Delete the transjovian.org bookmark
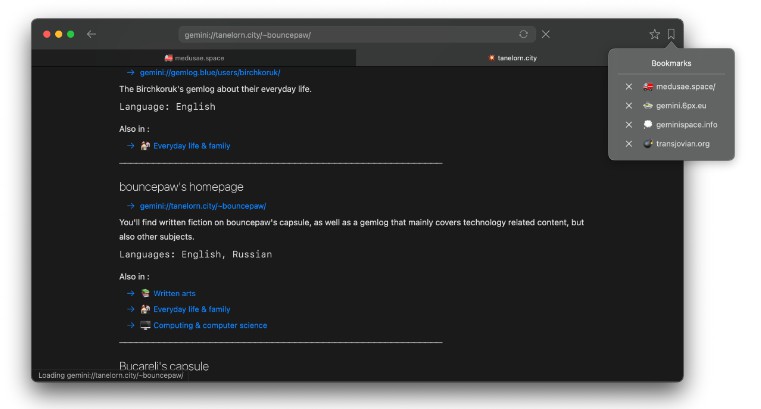761x409 pixels. 629,144
